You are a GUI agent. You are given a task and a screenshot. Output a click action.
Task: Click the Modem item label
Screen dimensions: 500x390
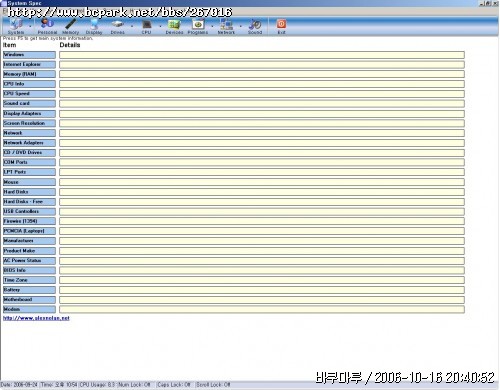pos(29,309)
